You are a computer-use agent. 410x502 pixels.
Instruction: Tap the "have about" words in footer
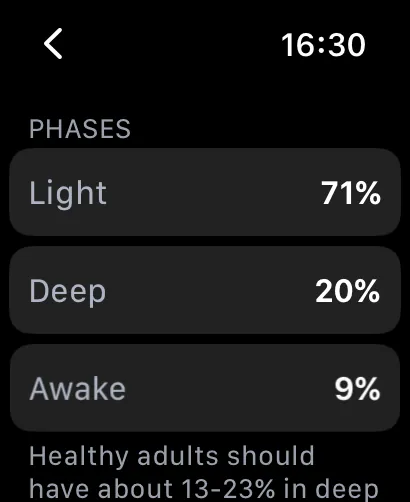(101, 489)
